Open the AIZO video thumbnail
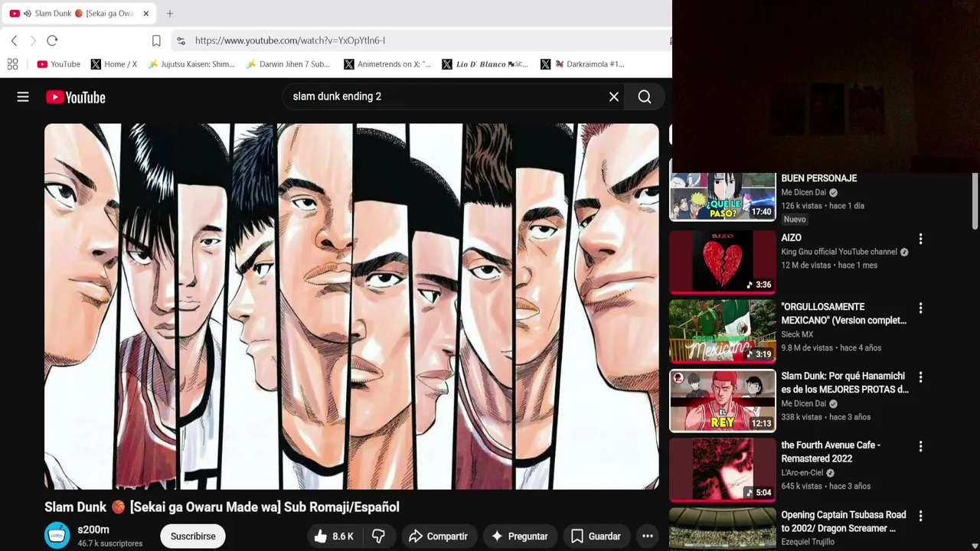980x551 pixels. [x=723, y=262]
